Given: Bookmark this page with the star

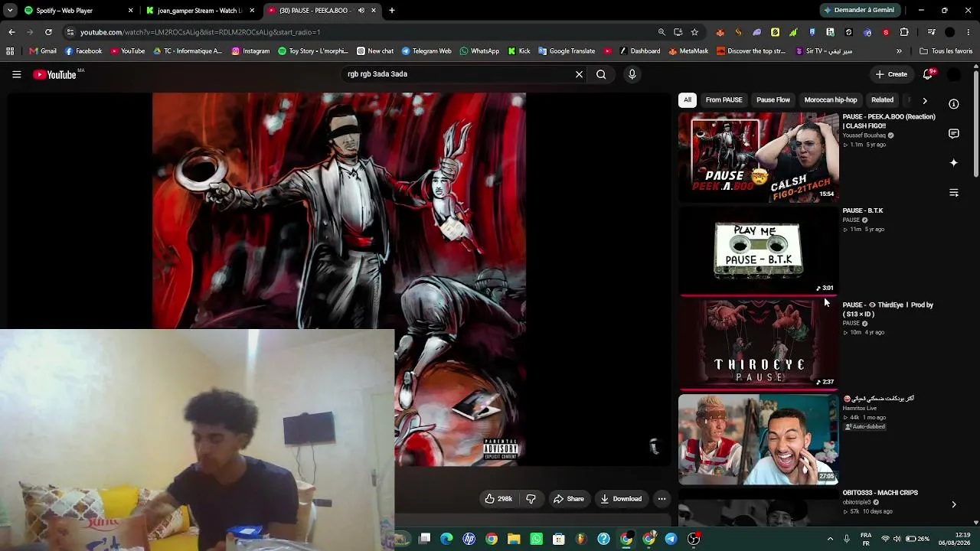Looking at the screenshot, I should point(694,32).
